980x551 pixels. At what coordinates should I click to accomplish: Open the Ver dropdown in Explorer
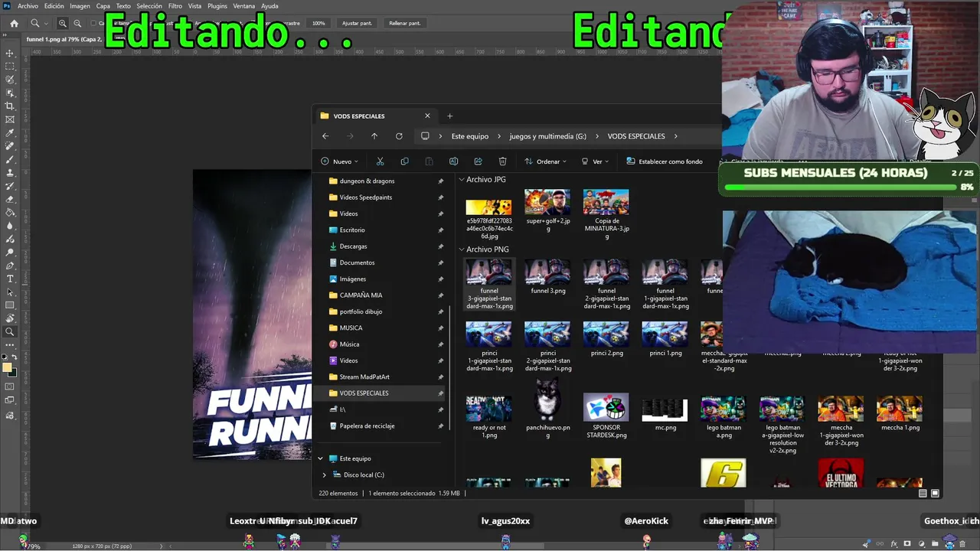pyautogui.click(x=594, y=161)
